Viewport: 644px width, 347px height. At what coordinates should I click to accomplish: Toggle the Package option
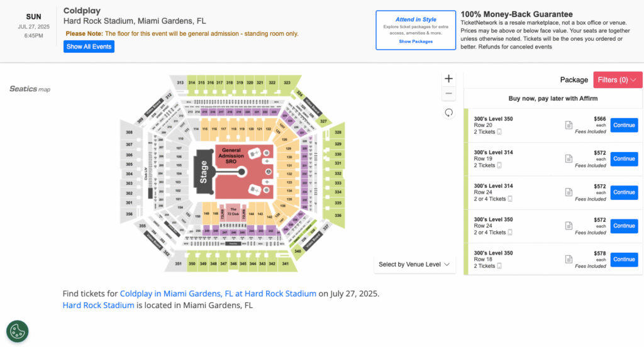tap(574, 80)
